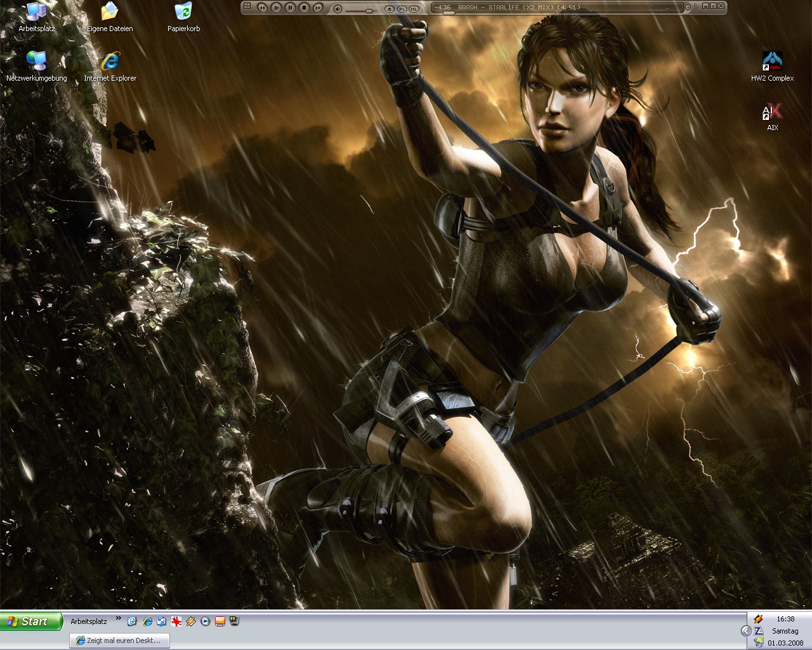The width and height of the screenshot is (812, 650).
Task: Click the 01.03.2008 date in tray
Action: click(785, 642)
